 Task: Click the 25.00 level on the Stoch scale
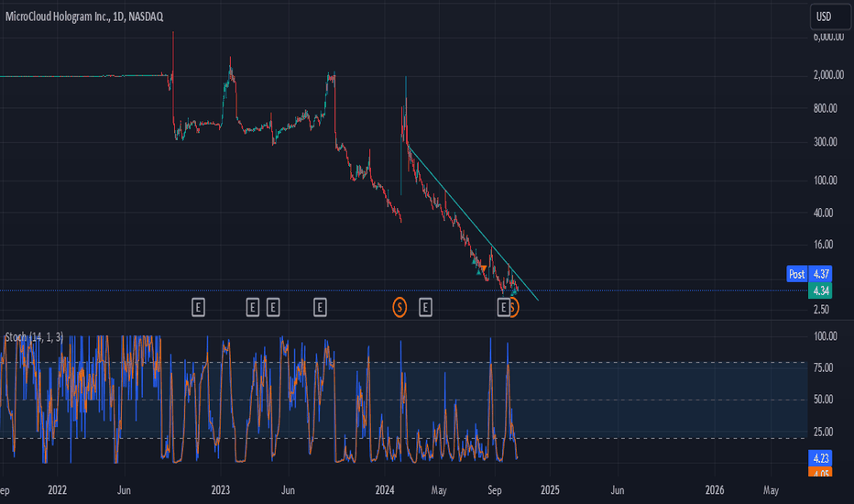pos(823,432)
